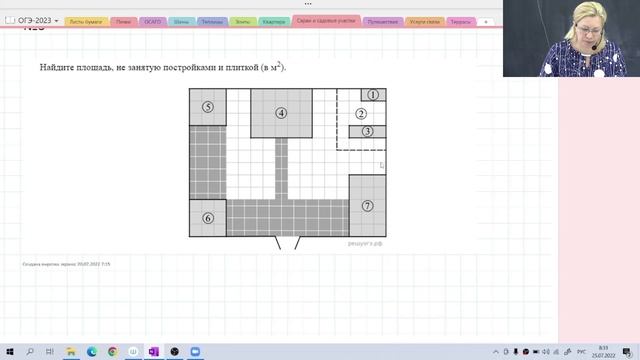Viewport: 640px width, 360px height.
Task: Open Microsoft Edge from taskbar
Action: pos(92,351)
